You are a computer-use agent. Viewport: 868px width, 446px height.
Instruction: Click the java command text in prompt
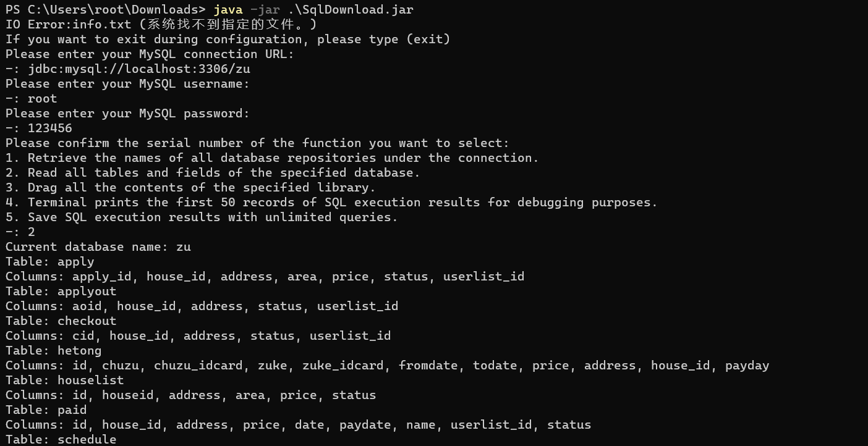pos(228,9)
